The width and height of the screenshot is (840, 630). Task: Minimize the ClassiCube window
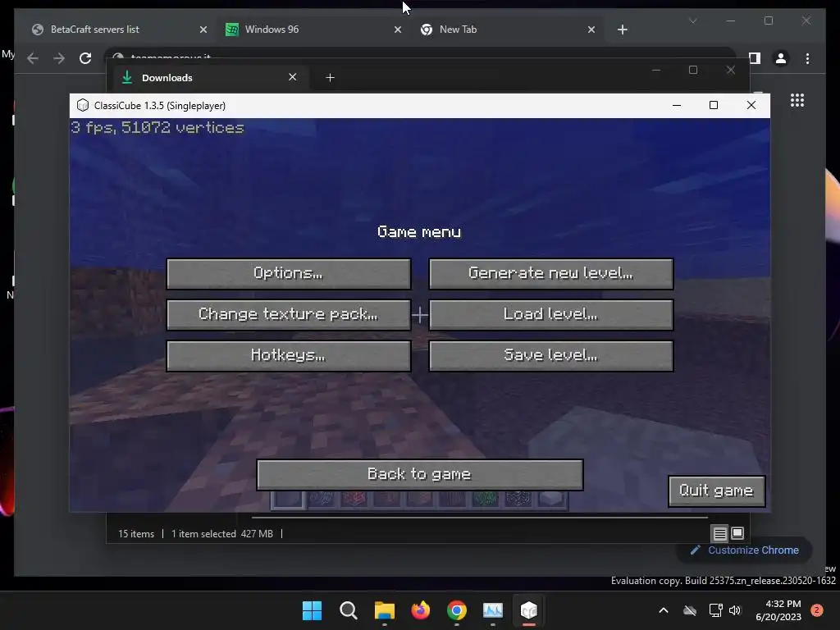[x=677, y=105]
